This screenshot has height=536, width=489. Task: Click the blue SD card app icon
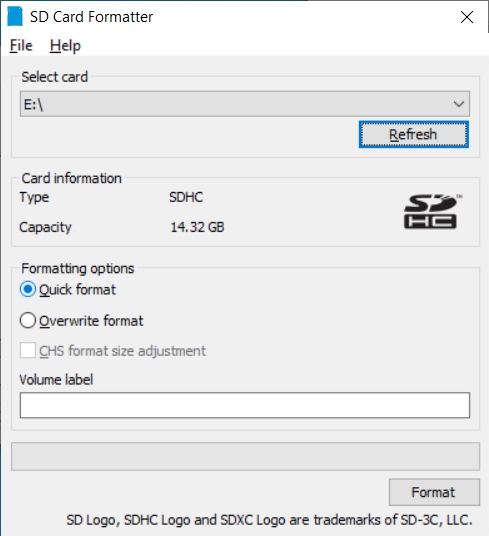pyautogui.click(x=15, y=16)
